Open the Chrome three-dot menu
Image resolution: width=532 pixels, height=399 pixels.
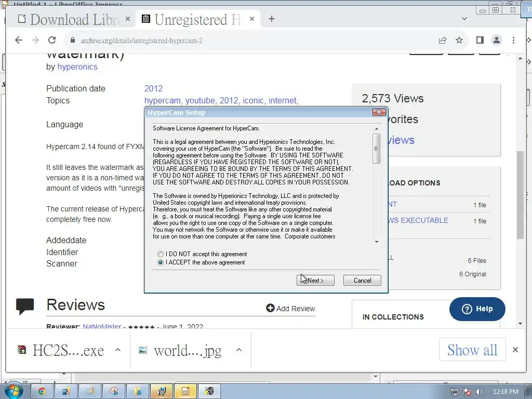513,40
